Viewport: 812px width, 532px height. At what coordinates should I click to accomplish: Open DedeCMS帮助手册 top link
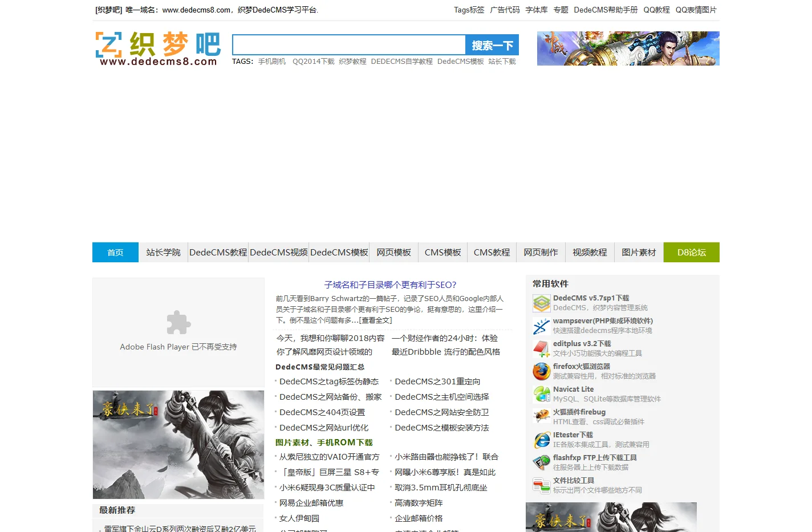[606, 10]
